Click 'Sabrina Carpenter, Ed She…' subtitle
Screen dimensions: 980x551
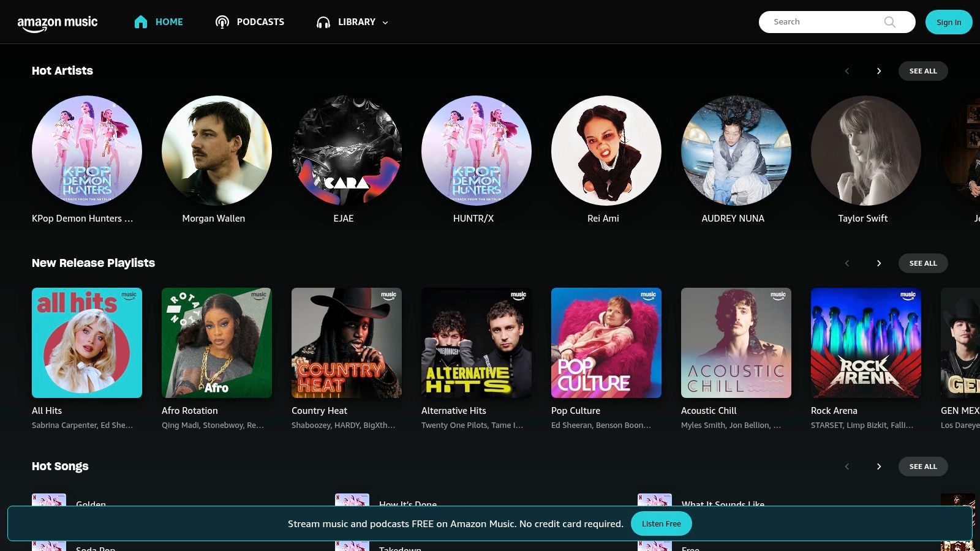pos(83,425)
